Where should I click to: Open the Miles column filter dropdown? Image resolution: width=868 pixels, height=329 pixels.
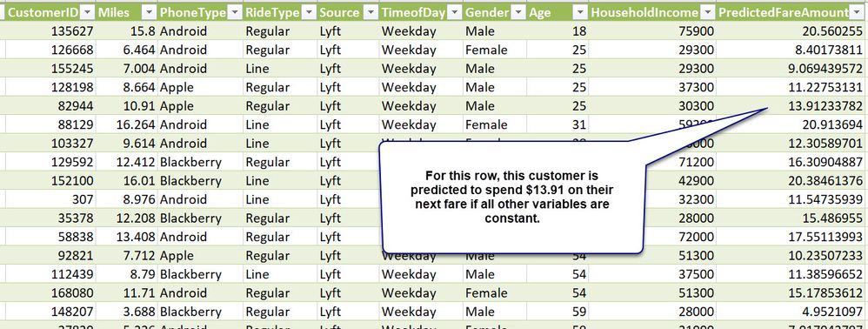149,12
